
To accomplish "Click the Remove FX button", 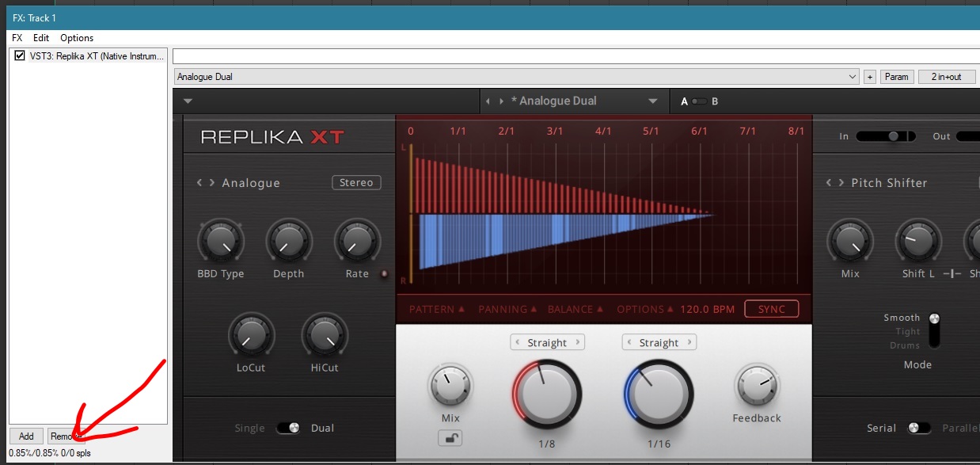I will (66, 436).
